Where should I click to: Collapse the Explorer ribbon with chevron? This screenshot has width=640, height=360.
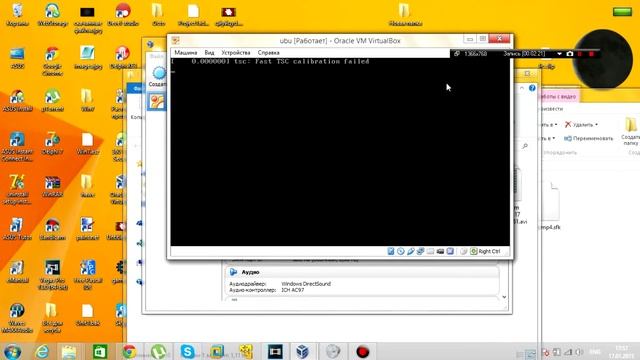click(x=522, y=88)
